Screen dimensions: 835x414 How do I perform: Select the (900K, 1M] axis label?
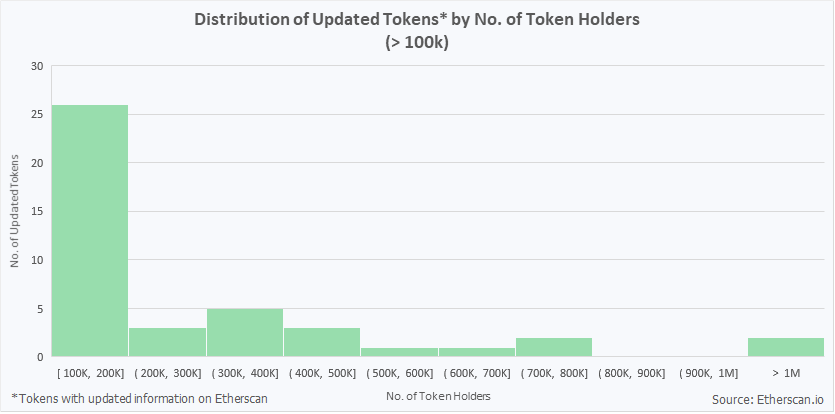coord(708,373)
